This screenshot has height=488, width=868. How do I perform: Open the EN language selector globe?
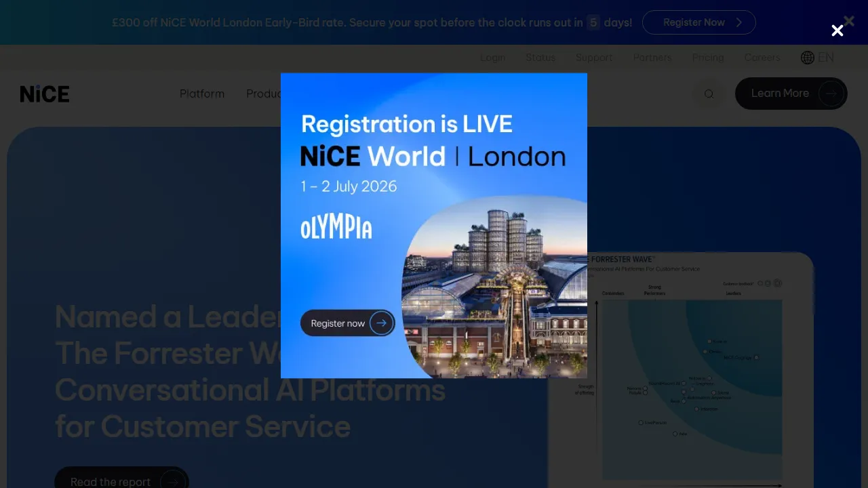(x=817, y=58)
